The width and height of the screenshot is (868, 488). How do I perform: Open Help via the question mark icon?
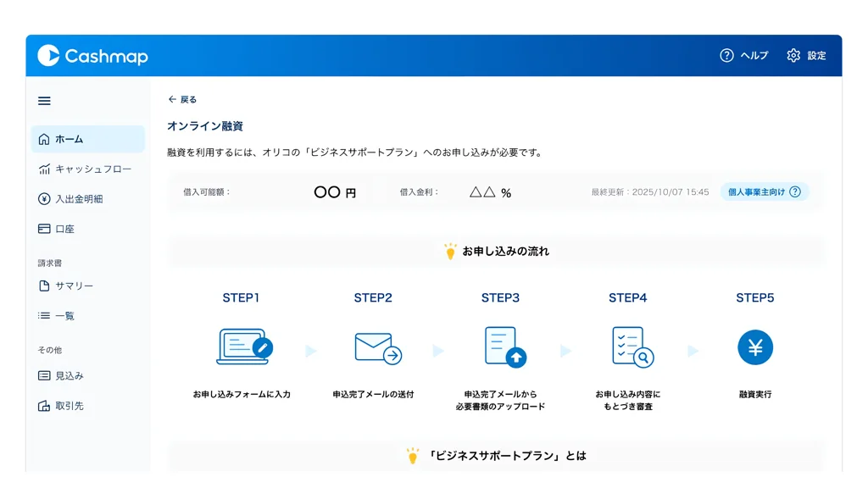click(726, 56)
